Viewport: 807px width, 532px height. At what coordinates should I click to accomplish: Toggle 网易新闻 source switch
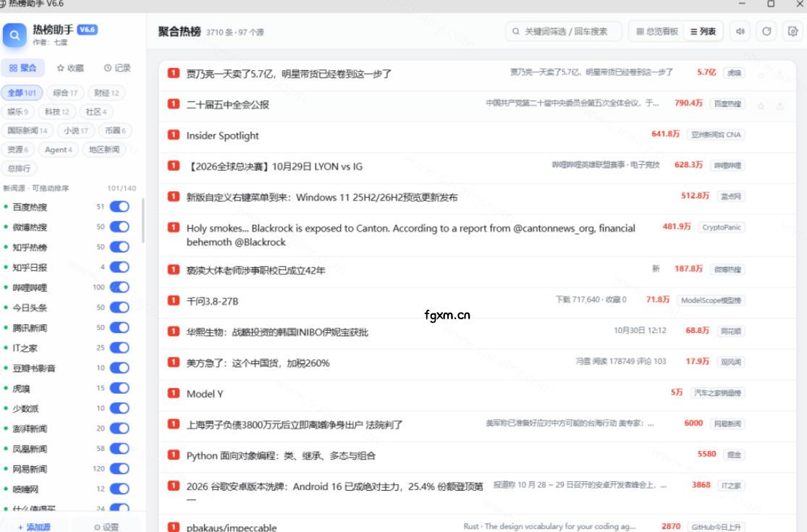(x=119, y=469)
